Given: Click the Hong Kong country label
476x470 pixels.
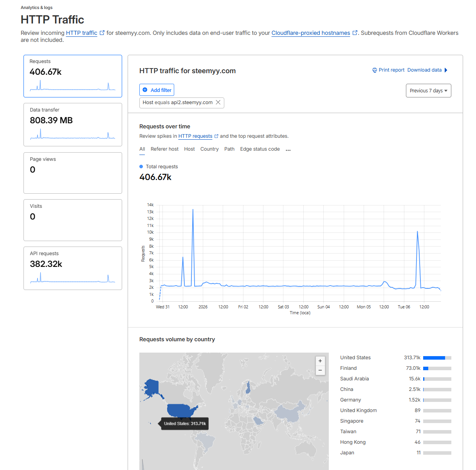Looking at the screenshot, I should point(353,442).
